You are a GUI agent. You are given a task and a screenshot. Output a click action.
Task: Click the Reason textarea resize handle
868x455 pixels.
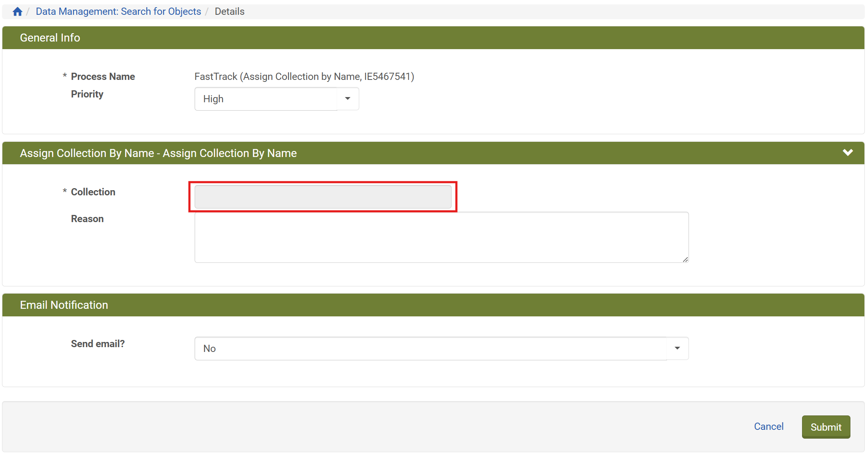click(x=685, y=260)
